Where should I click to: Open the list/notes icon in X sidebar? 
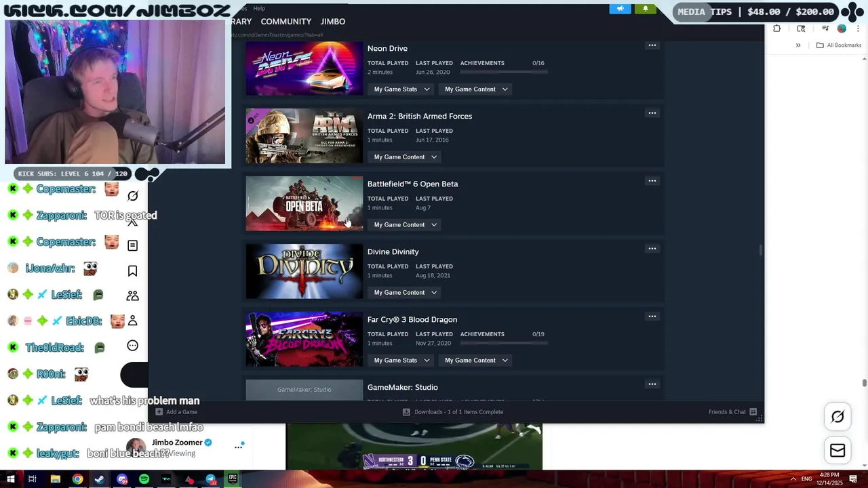coord(133,245)
